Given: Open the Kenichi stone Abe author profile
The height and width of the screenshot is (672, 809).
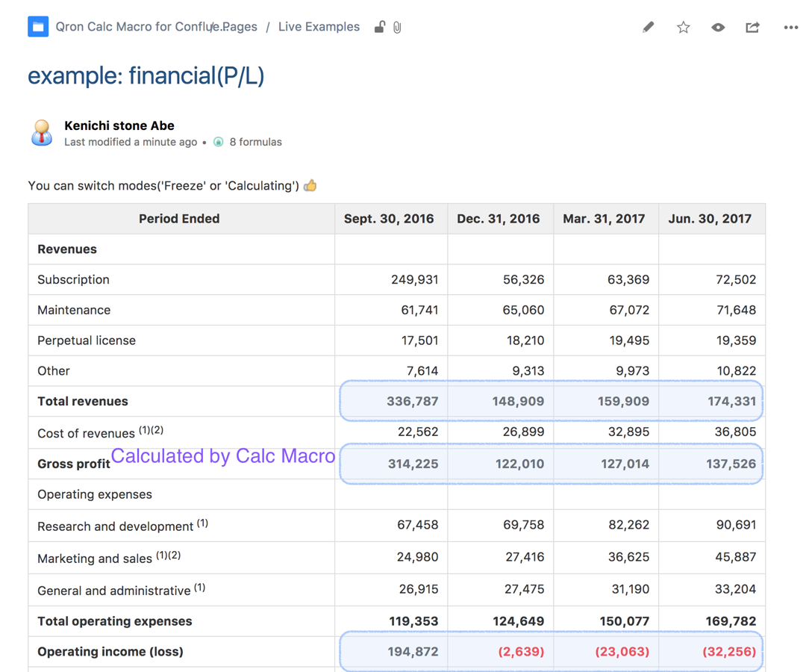Looking at the screenshot, I should 119,125.
